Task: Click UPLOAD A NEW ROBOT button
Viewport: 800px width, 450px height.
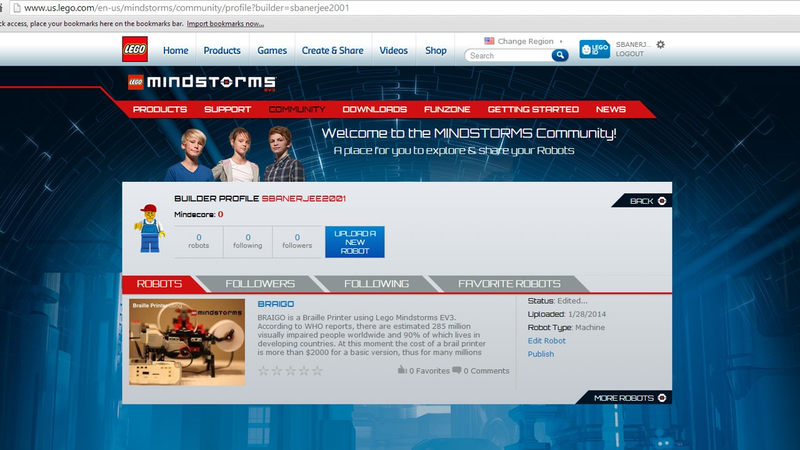Action: (355, 242)
